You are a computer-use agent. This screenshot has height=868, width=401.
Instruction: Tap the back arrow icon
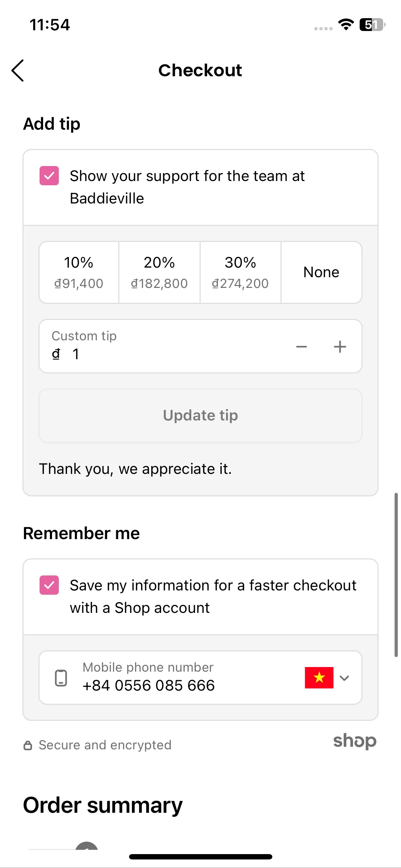click(17, 71)
